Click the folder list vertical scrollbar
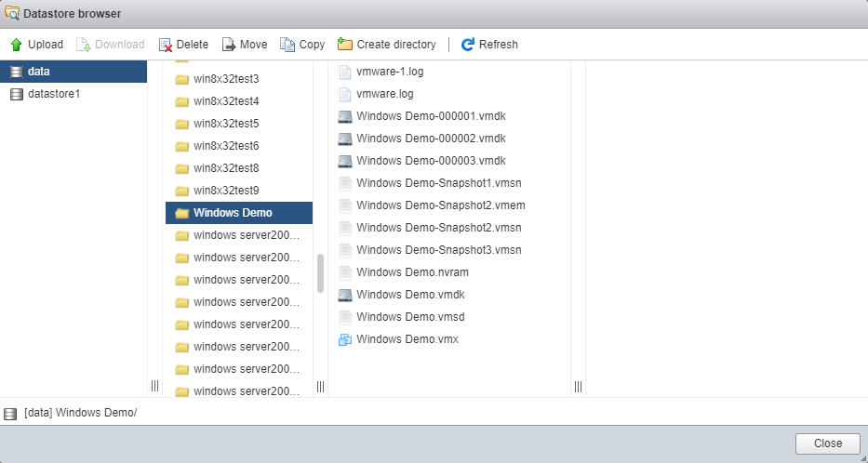Image resolution: width=868 pixels, height=463 pixels. [x=320, y=272]
